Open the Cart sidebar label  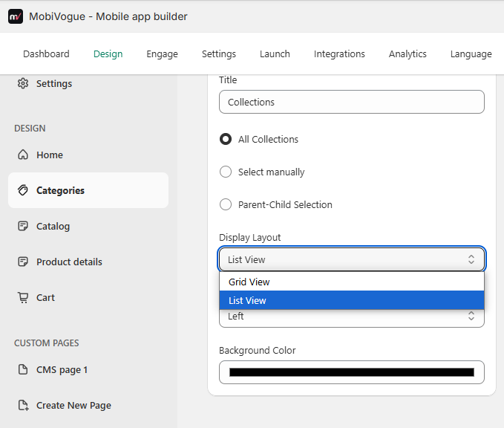pos(45,297)
